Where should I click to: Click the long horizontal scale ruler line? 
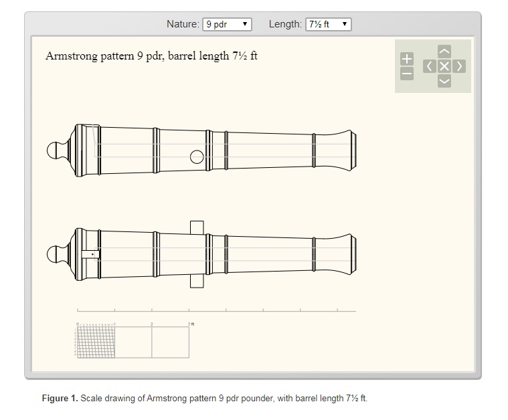[x=217, y=311]
